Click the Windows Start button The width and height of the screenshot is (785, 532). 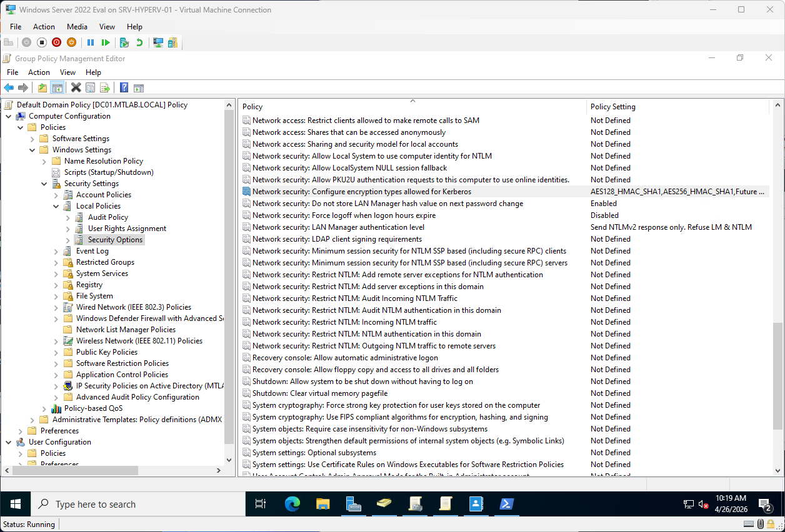[x=15, y=504]
